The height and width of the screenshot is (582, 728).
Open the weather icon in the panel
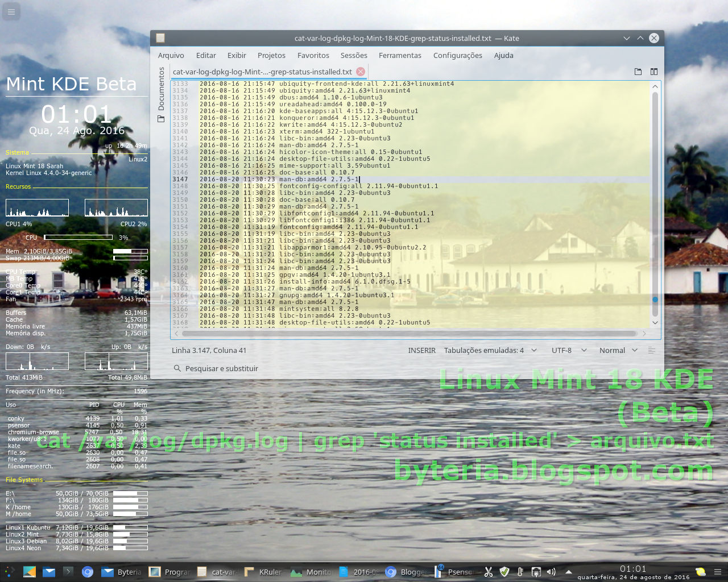[701, 572]
